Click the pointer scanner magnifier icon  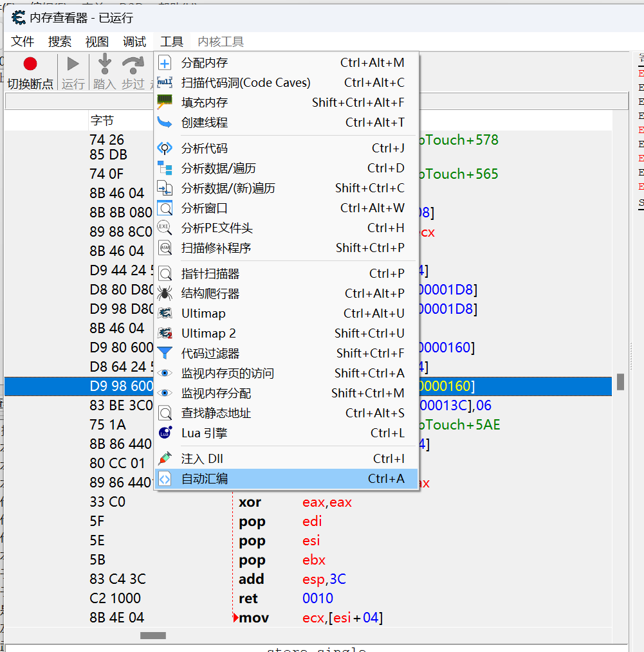tap(165, 274)
